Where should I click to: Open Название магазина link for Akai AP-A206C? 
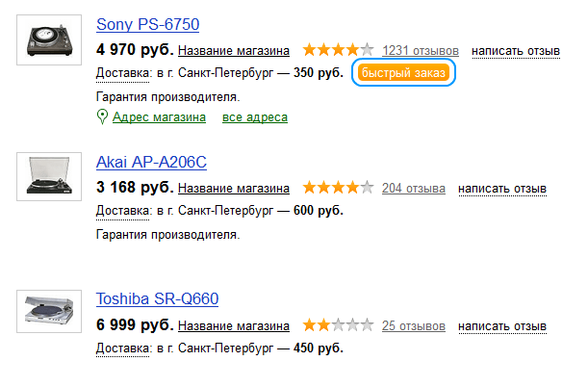point(234,188)
